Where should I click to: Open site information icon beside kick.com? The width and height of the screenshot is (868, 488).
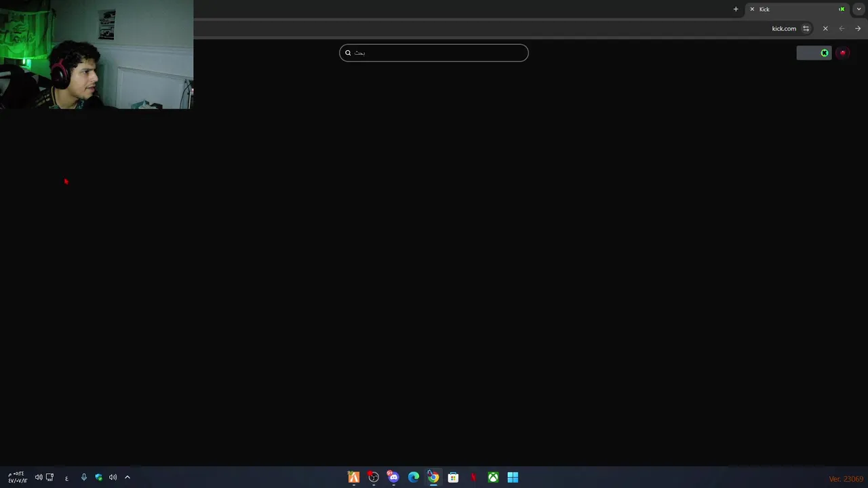click(806, 28)
